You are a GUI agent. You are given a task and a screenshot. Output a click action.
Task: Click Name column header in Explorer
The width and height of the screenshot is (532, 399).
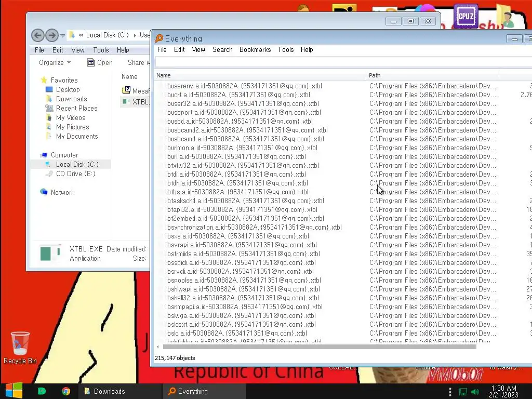click(129, 77)
